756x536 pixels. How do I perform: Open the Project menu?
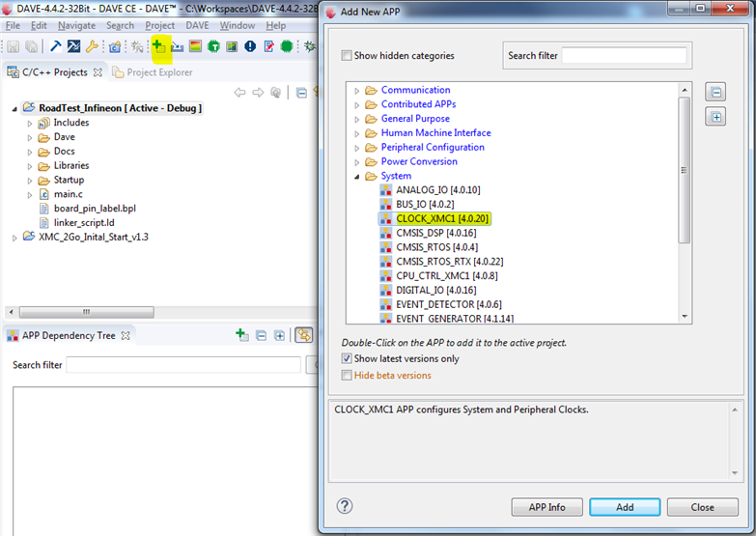(159, 25)
